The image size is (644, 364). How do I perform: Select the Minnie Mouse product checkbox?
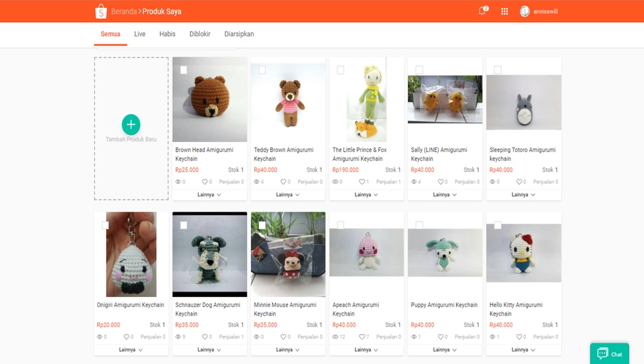(262, 225)
